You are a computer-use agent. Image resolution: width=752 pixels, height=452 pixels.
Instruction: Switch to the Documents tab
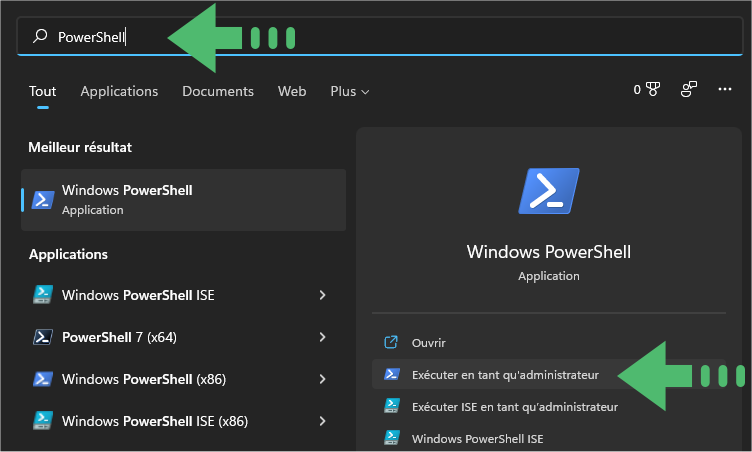point(218,91)
